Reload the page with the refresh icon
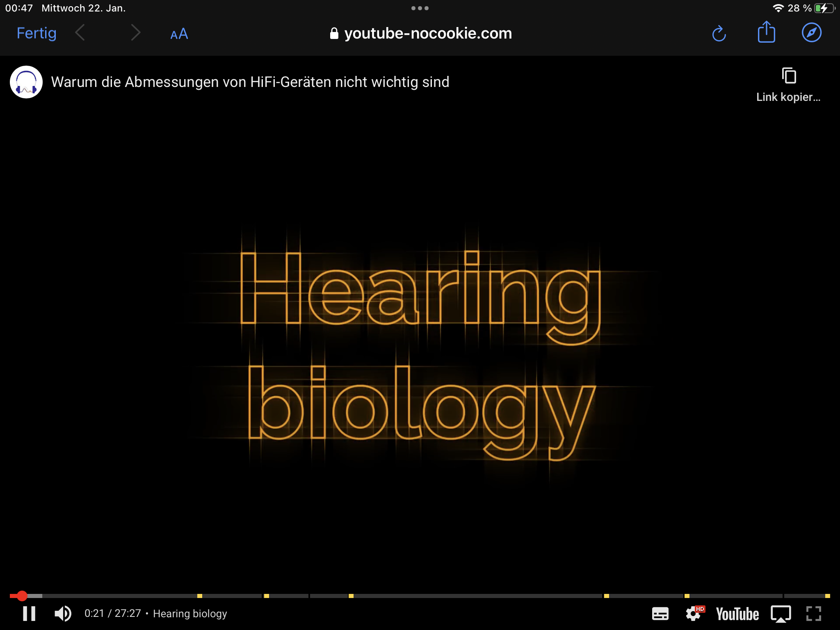This screenshot has height=630, width=840. tap(719, 33)
